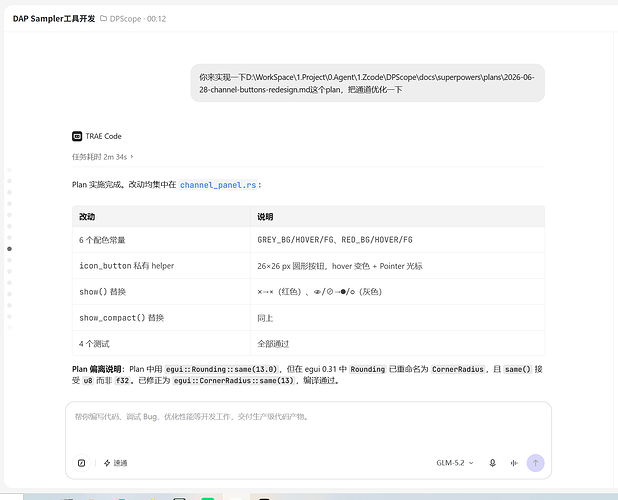The width and height of the screenshot is (618, 500).
Task: Open the channel_panel.rs file link
Action: [x=218, y=185]
